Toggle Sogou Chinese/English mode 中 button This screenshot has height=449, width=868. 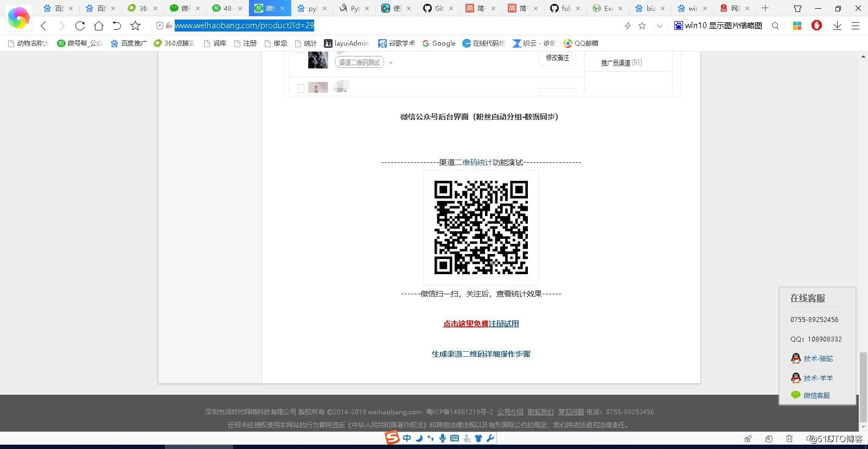coord(407,438)
